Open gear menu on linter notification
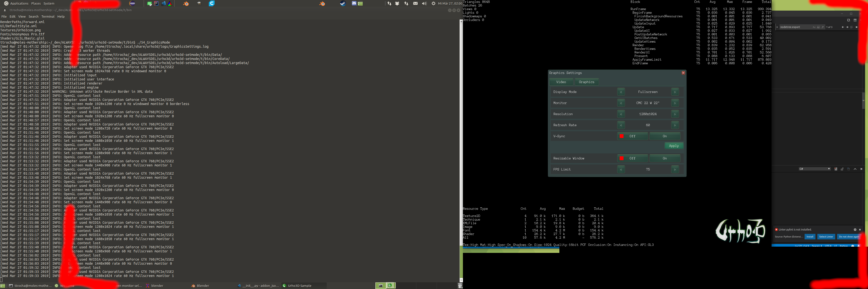 855,230
